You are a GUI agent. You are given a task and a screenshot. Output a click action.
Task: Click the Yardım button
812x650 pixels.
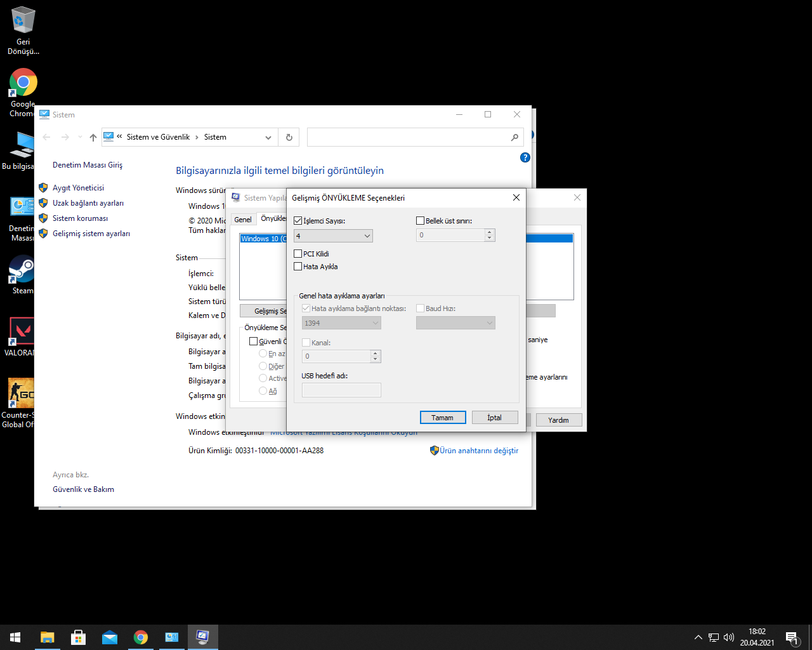tap(559, 420)
